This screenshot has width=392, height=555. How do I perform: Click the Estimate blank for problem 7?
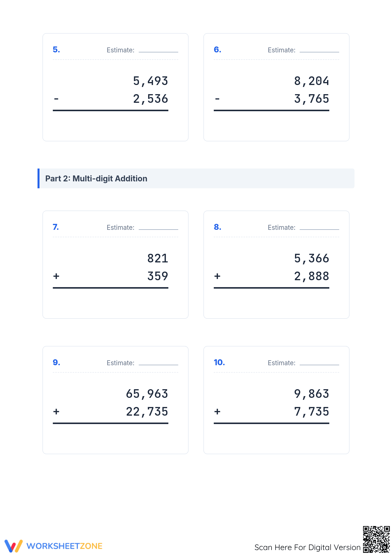tap(158, 227)
